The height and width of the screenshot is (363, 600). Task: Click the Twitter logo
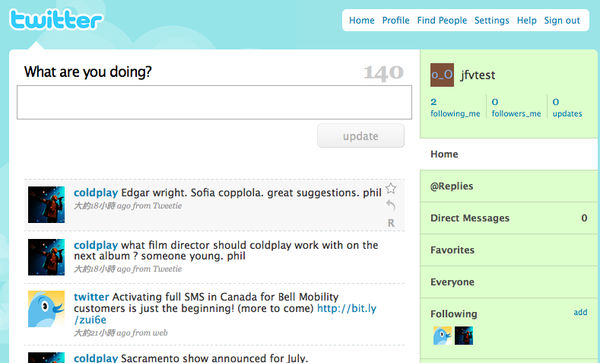point(56,20)
